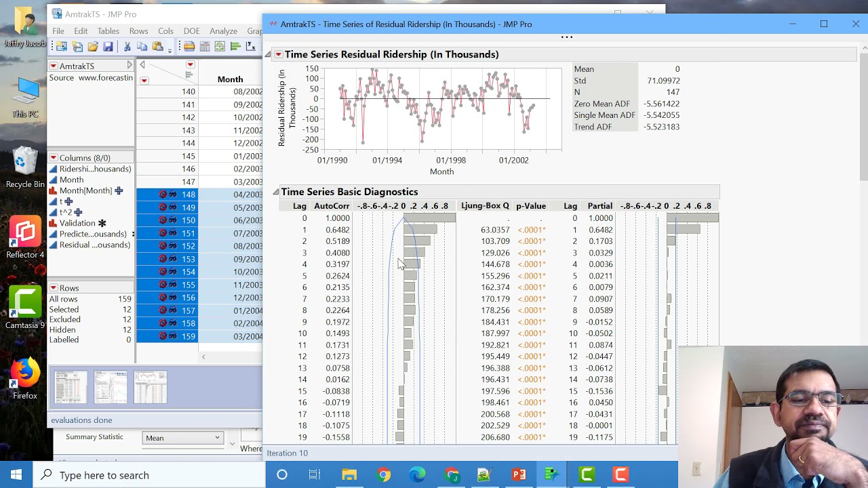Select the Residual thousands column in Columns list
868x488 pixels.
pos(94,245)
